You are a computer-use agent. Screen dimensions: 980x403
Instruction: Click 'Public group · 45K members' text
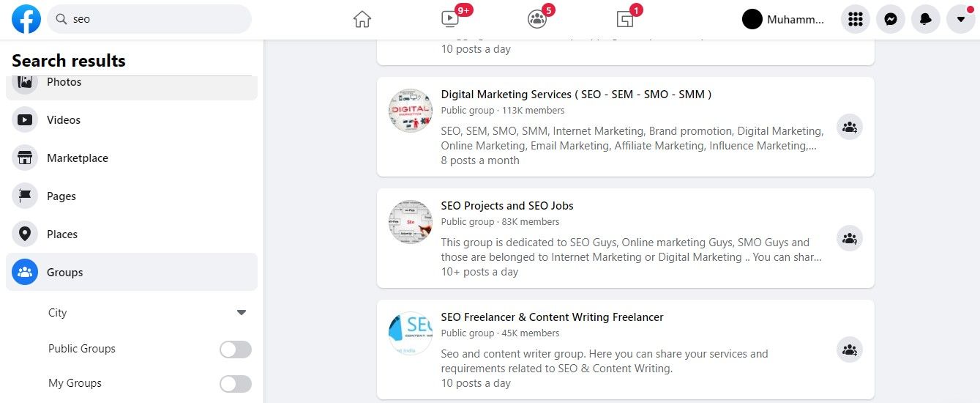point(500,333)
